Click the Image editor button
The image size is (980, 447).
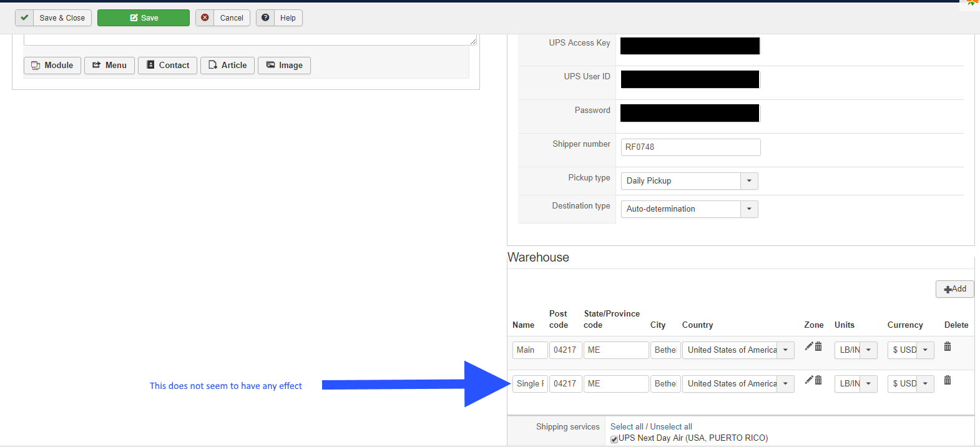click(284, 66)
